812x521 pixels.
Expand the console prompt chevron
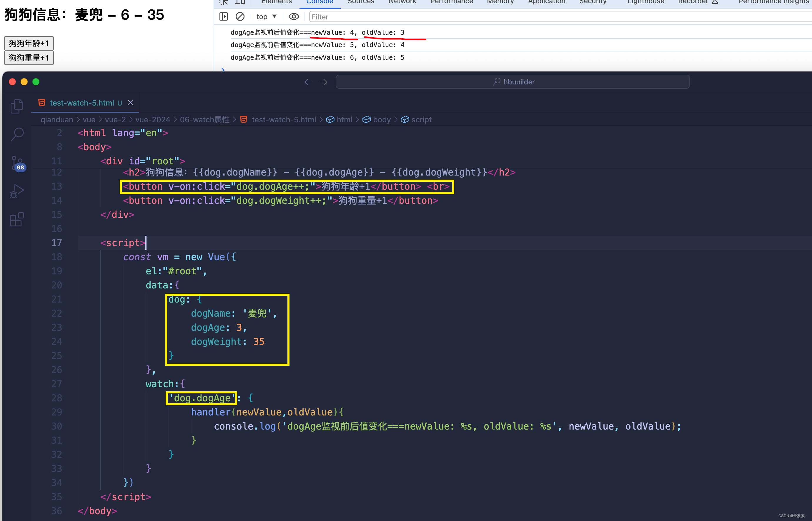[223, 69]
